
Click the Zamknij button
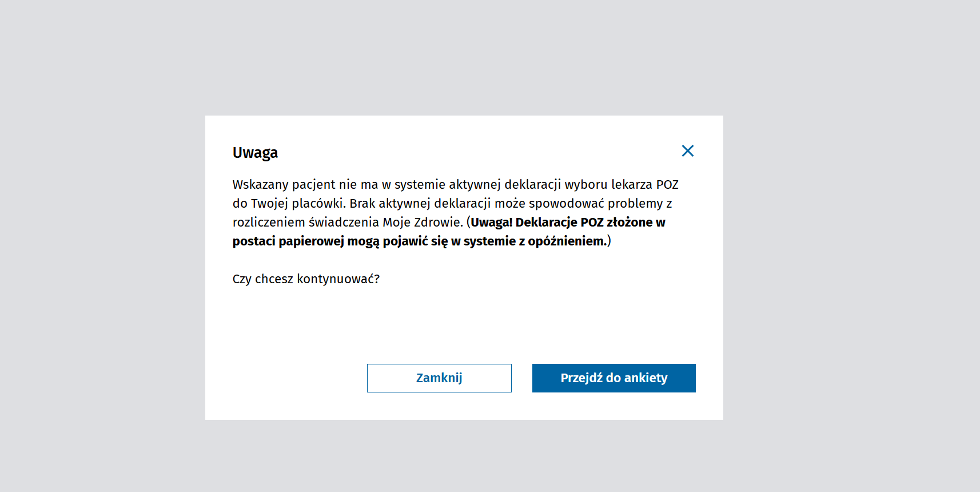point(439,378)
